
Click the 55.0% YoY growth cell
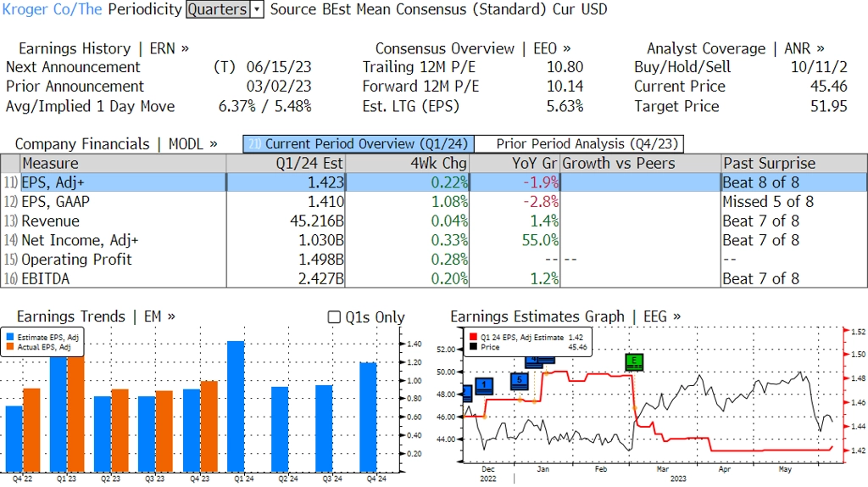tap(515, 240)
